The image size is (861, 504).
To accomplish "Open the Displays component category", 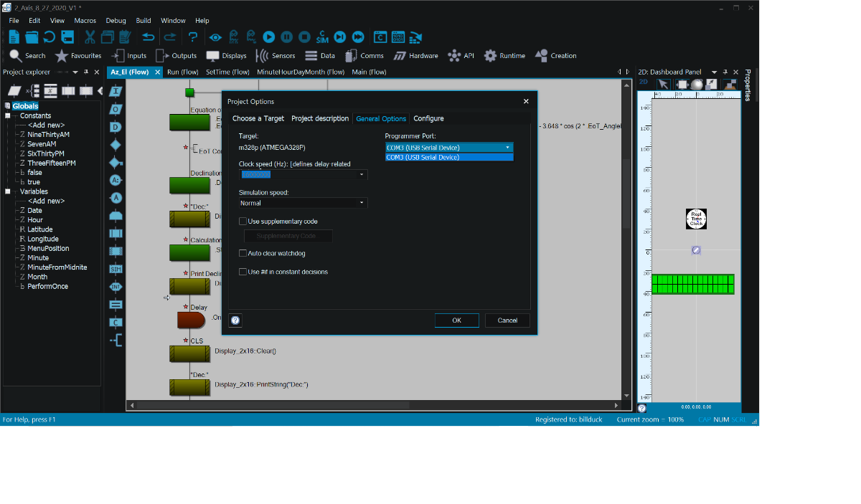I will point(226,55).
